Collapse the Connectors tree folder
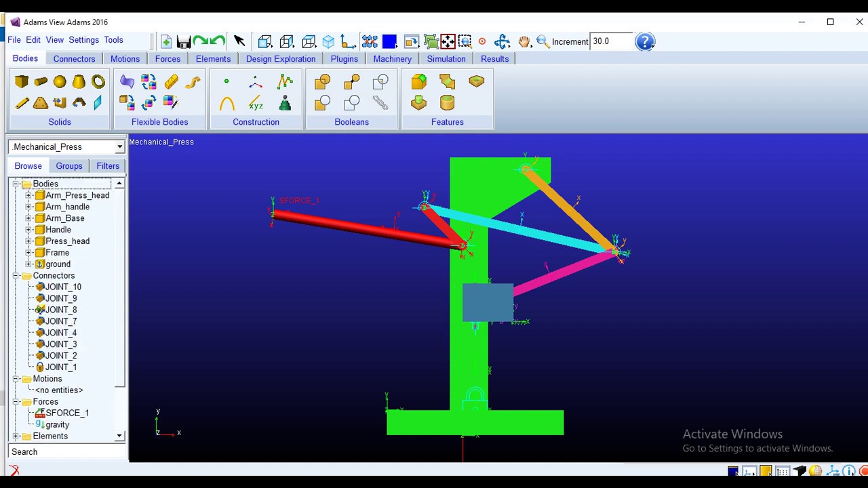 (x=16, y=276)
